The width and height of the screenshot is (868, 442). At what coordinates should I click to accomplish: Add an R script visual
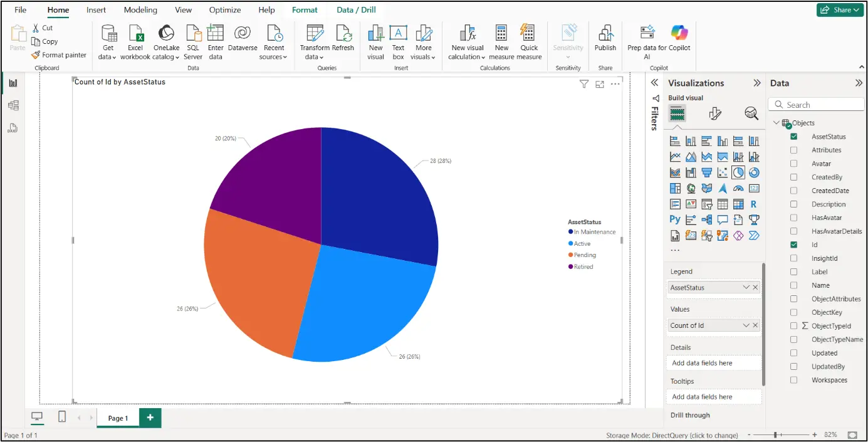(x=753, y=203)
